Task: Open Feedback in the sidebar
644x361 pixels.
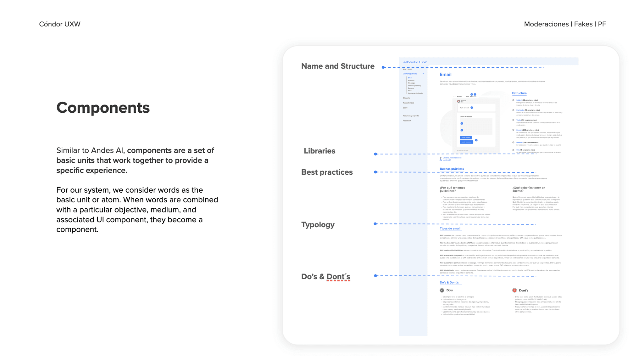Action: click(407, 121)
